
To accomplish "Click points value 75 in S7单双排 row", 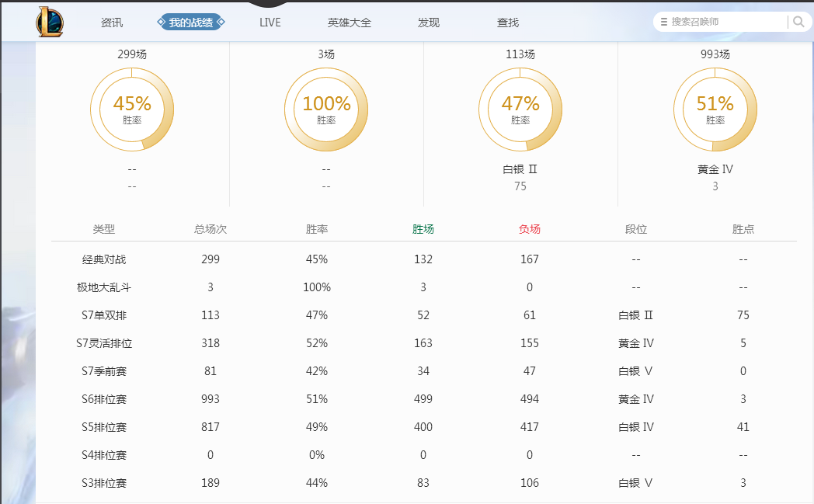I will pos(743,315).
